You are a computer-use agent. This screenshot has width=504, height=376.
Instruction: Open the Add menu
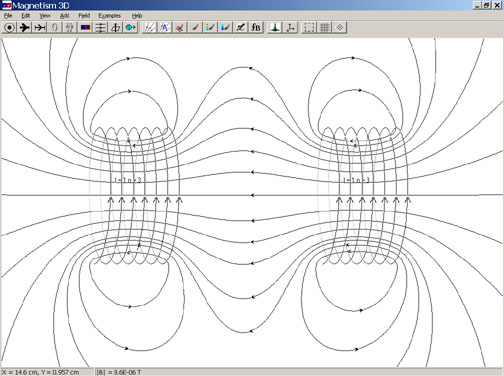coord(64,16)
